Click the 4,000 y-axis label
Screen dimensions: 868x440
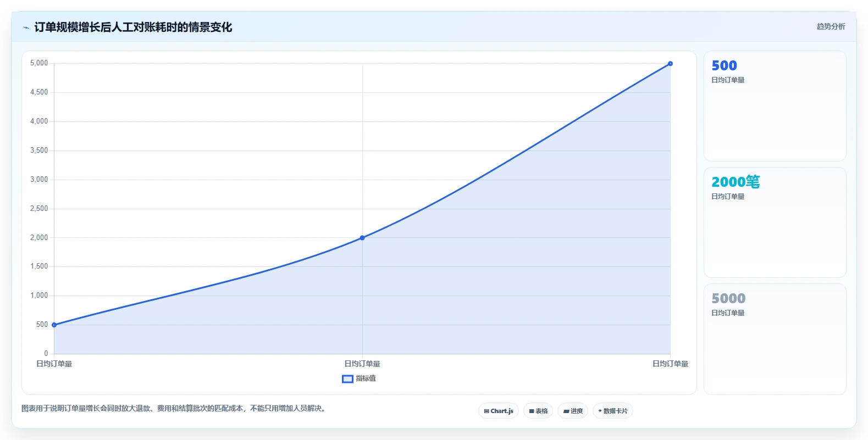[39, 121]
